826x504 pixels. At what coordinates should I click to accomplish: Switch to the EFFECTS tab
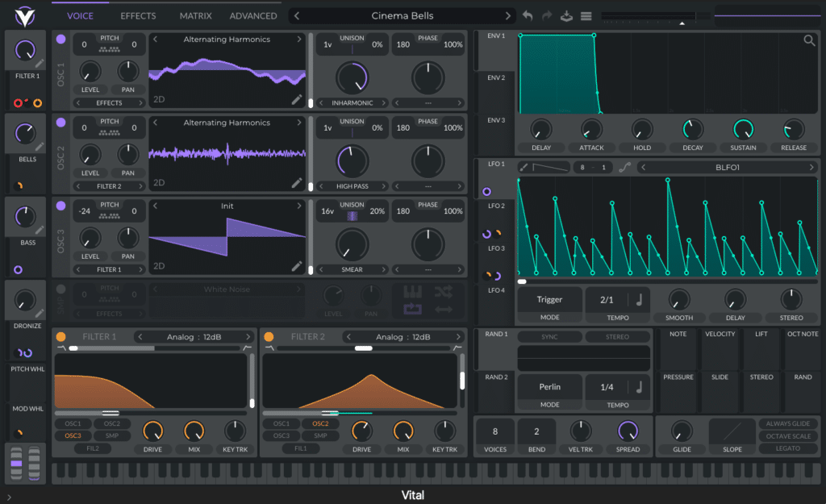pos(137,15)
